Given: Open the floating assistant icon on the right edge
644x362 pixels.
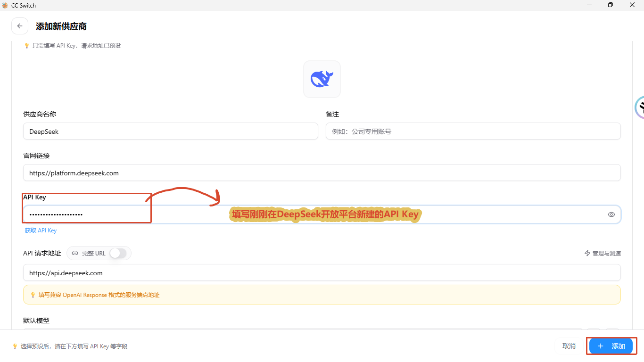Looking at the screenshot, I should pos(640,107).
